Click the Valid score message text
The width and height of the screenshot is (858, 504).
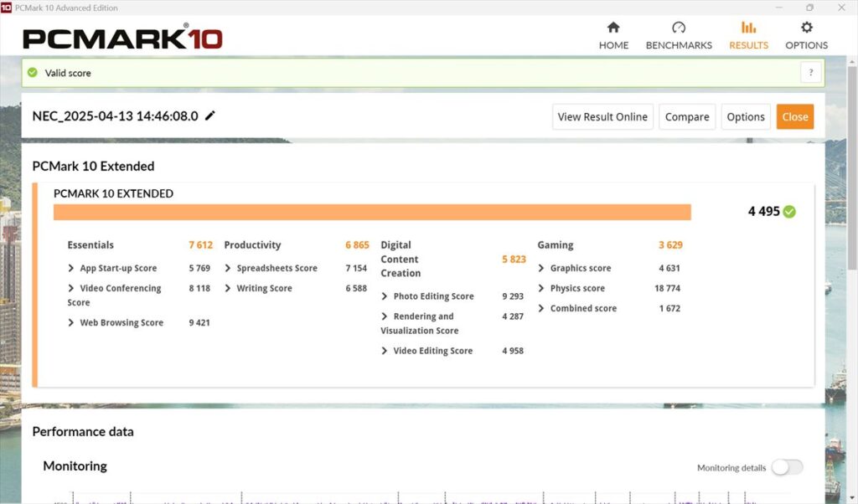click(68, 73)
